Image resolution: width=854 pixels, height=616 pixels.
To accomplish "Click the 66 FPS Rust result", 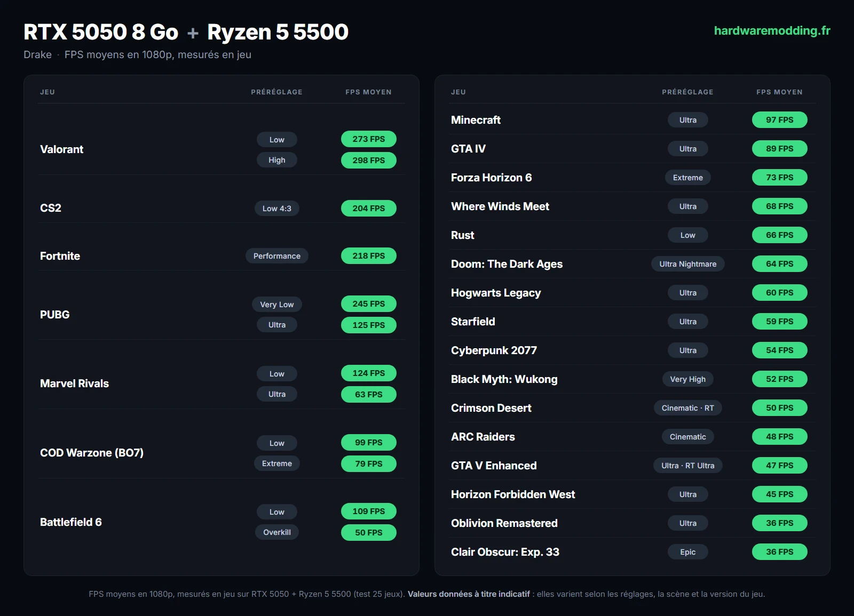I will point(780,235).
